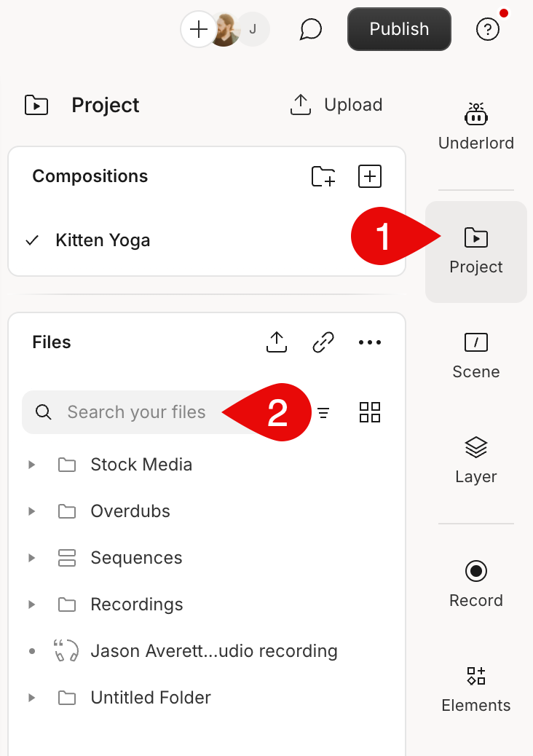Open the Elements panel

pyautogui.click(x=476, y=689)
